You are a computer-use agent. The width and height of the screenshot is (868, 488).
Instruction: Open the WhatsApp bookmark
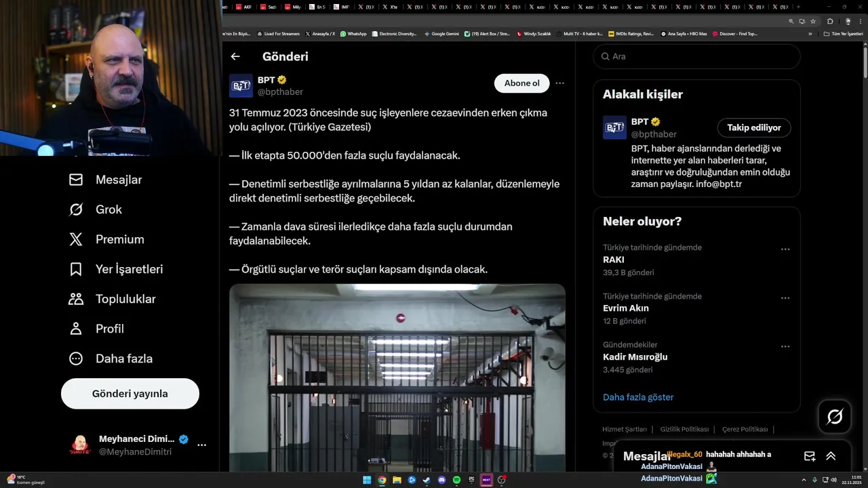pyautogui.click(x=353, y=33)
